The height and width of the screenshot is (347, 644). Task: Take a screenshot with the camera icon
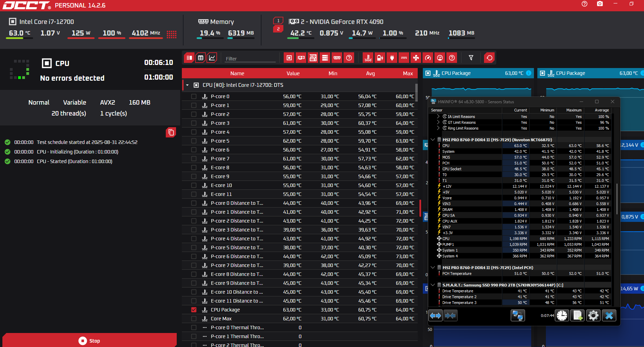[600, 4]
